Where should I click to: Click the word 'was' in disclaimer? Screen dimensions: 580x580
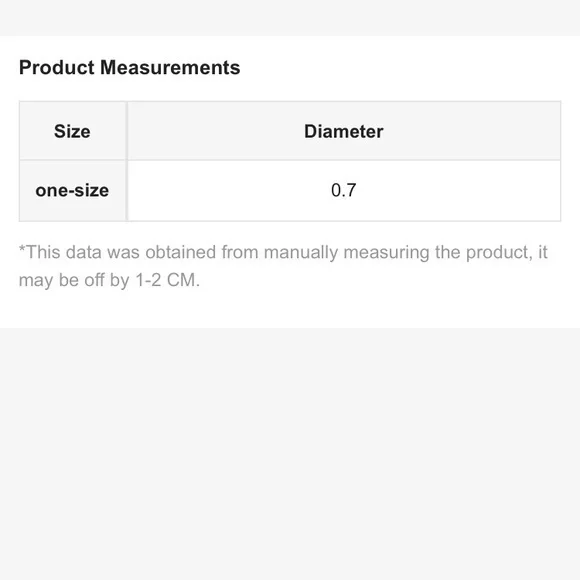tap(123, 252)
